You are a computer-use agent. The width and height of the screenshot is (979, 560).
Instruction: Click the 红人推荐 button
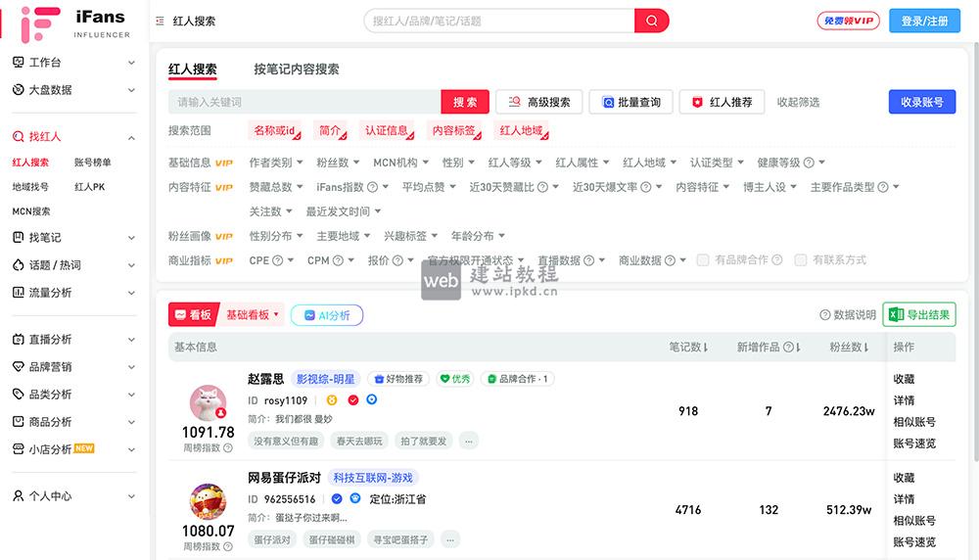click(x=722, y=102)
